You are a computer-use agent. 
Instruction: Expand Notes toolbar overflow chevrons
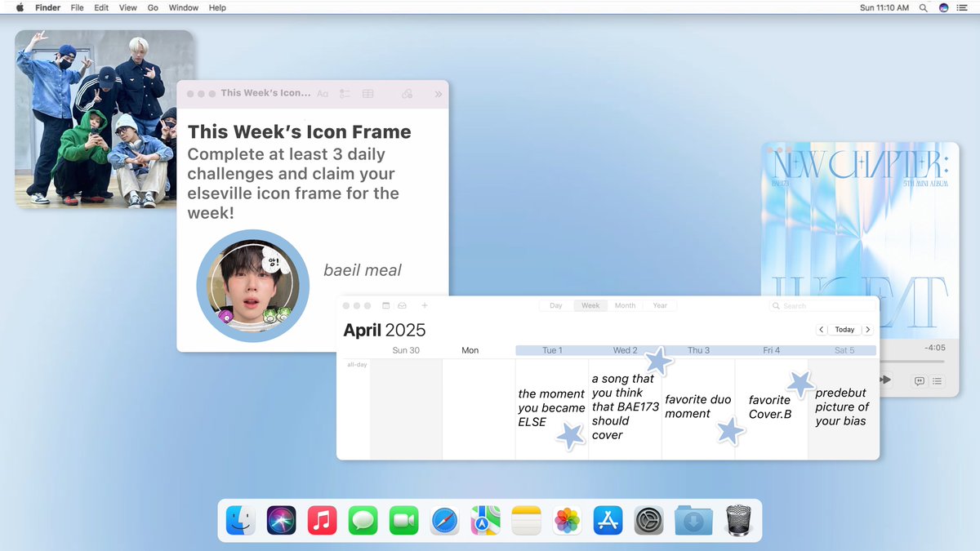click(438, 94)
